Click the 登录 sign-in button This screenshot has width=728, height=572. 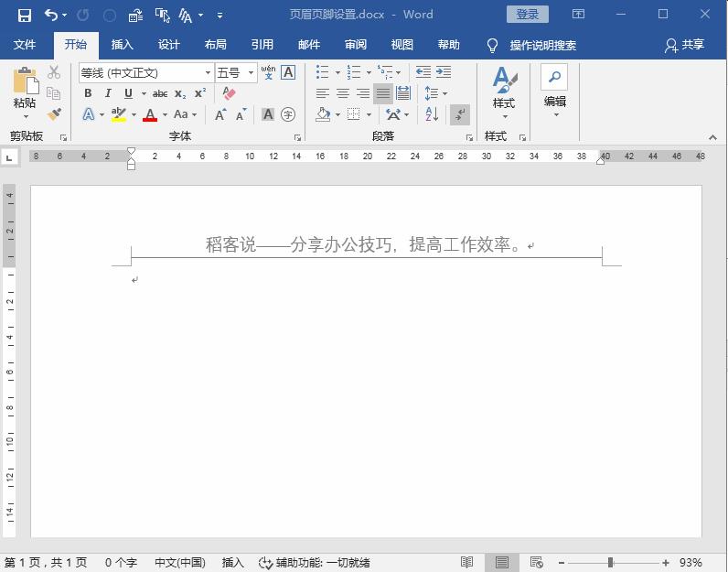click(x=528, y=15)
